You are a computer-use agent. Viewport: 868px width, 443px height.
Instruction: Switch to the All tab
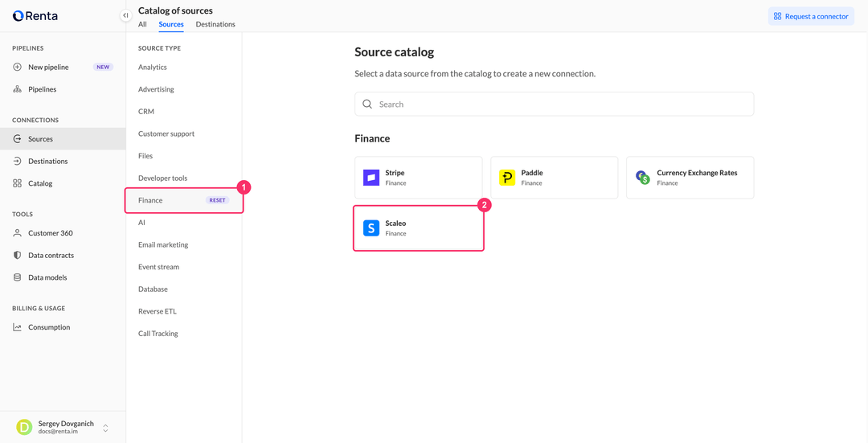click(142, 24)
